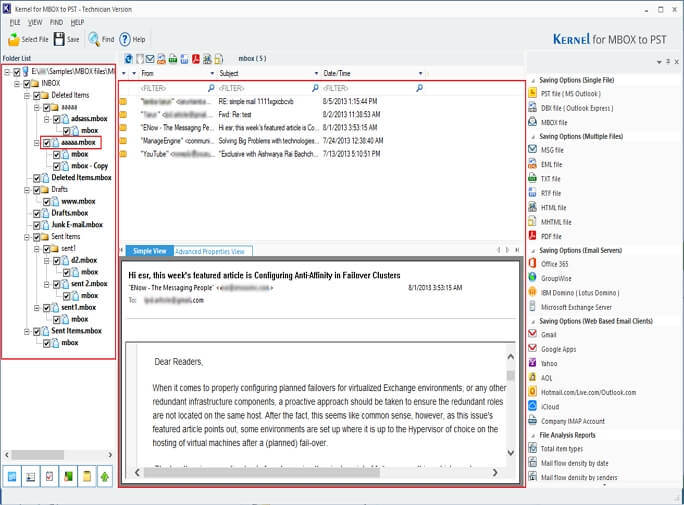Open Mail flow density by senders report

579,478
